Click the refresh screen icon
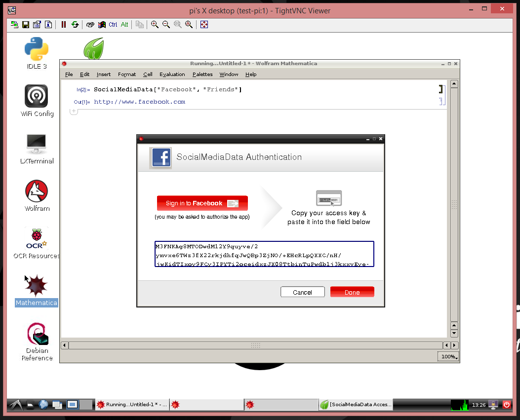The image size is (520, 420). coord(75,25)
